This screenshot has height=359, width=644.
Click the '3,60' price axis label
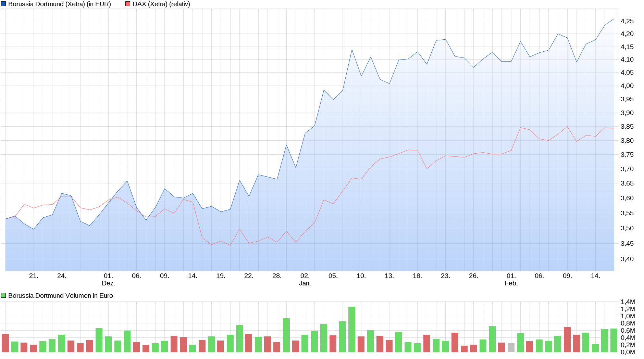[x=627, y=198]
